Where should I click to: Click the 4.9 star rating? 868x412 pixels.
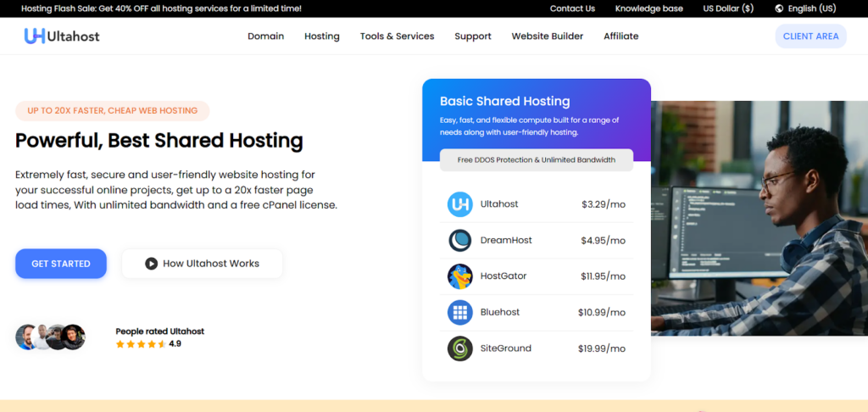pos(147,344)
